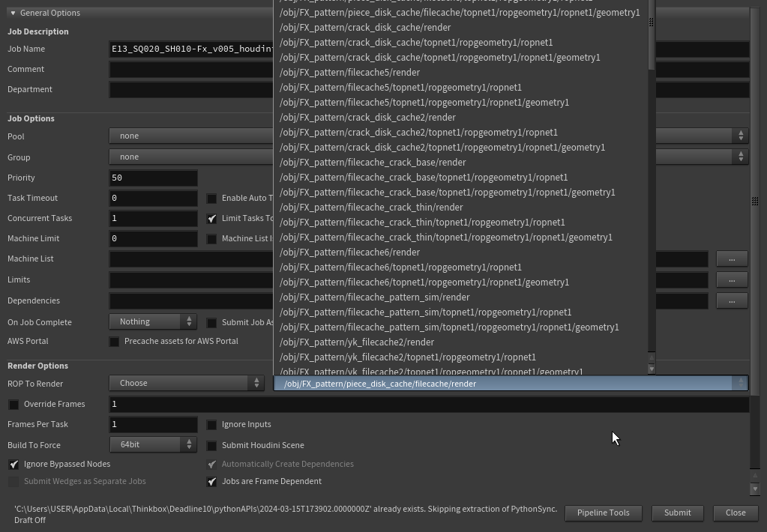Image resolution: width=767 pixels, height=532 pixels.
Task: Toggle Machine List checkbox
Action: (x=211, y=238)
